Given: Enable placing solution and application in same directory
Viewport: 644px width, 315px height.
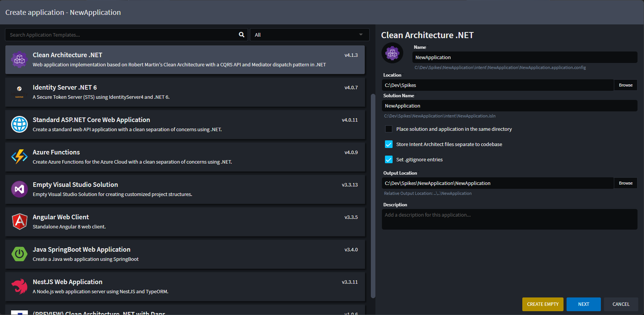Looking at the screenshot, I should coord(389,129).
